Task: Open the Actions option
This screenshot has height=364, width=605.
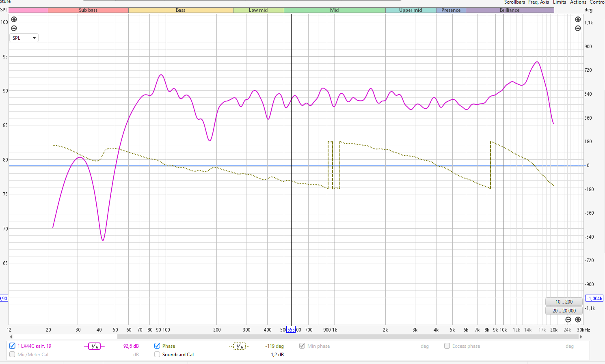Action: (578, 2)
